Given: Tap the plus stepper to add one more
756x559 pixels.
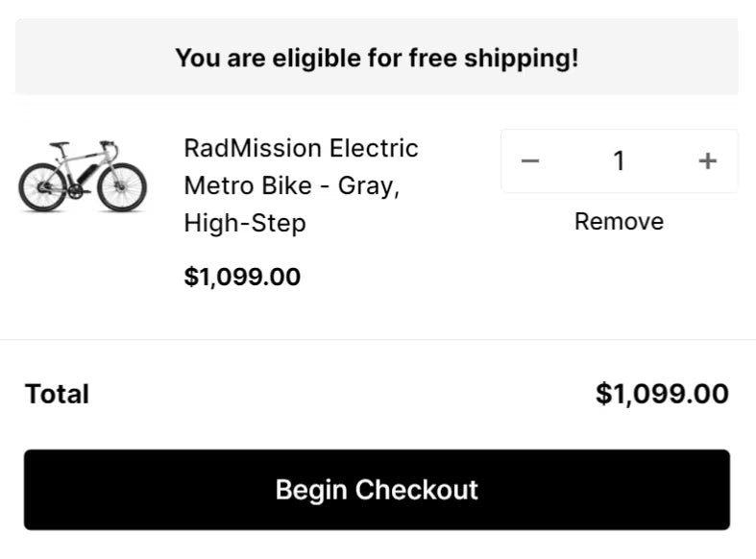Looking at the screenshot, I should click(707, 161).
